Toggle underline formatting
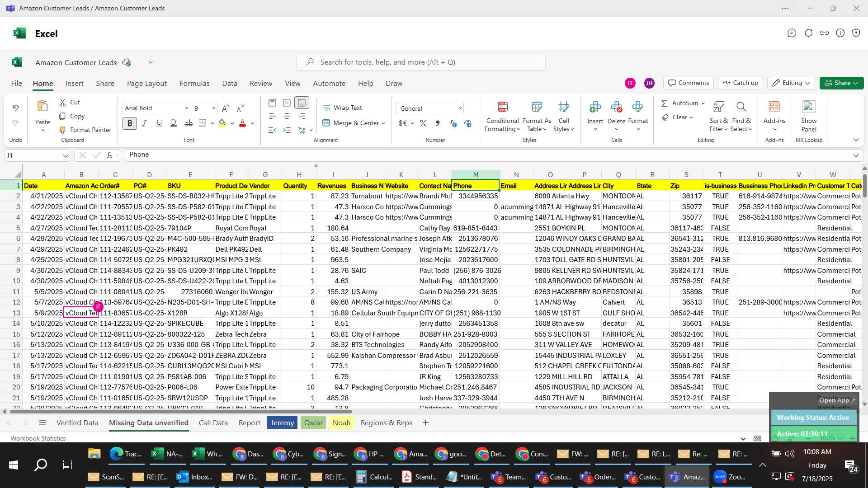Screen dimensions: 868x488 tap(159, 123)
